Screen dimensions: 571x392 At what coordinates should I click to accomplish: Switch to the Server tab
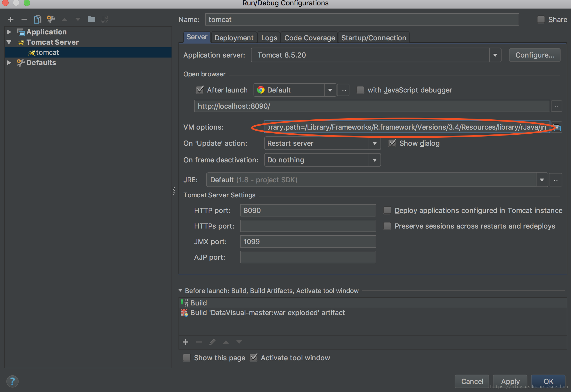click(197, 37)
